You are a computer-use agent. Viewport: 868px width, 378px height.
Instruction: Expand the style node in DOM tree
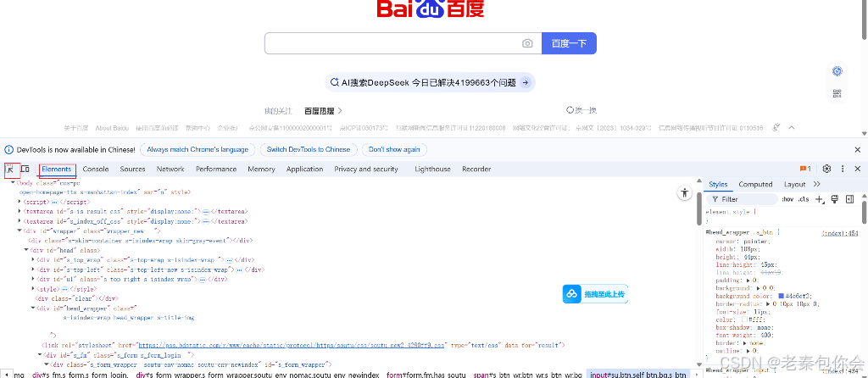pyautogui.click(x=34, y=289)
